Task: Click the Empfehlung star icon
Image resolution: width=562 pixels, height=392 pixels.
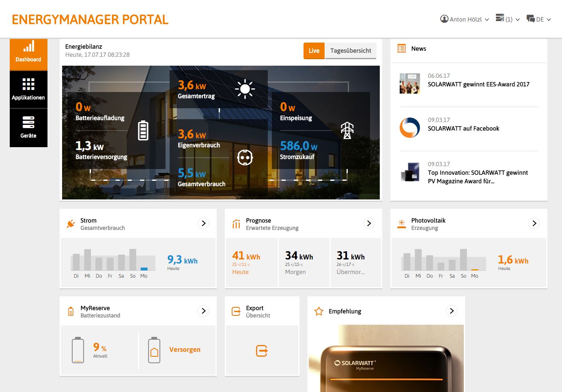Action: click(x=319, y=311)
